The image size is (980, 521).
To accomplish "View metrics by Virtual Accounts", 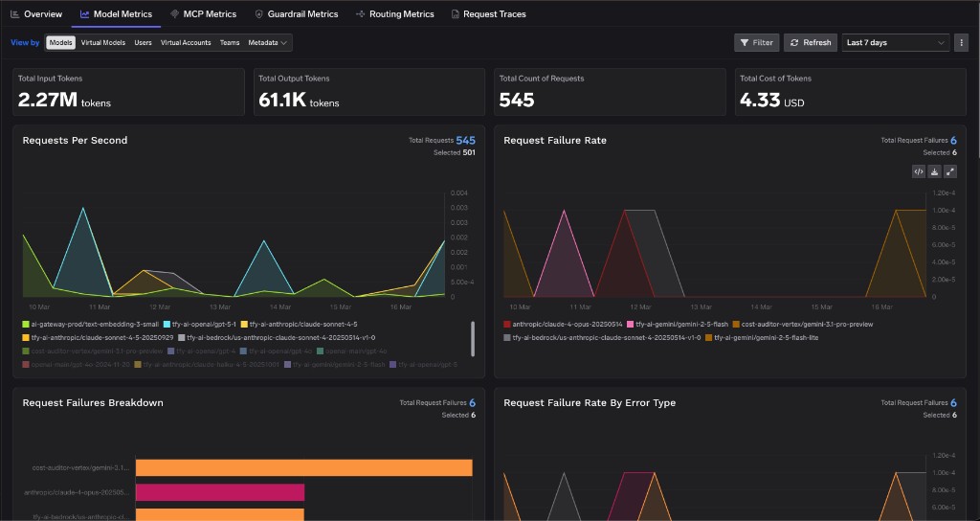I will (x=186, y=42).
